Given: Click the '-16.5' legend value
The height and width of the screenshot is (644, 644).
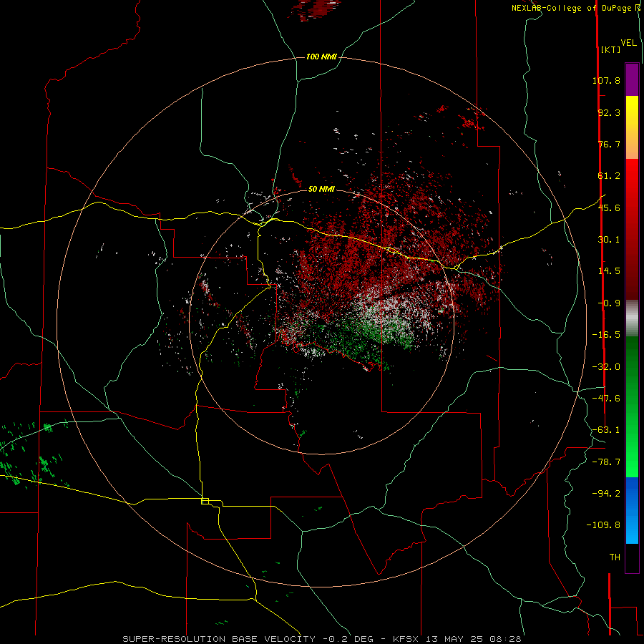Looking at the screenshot, I should (606, 335).
